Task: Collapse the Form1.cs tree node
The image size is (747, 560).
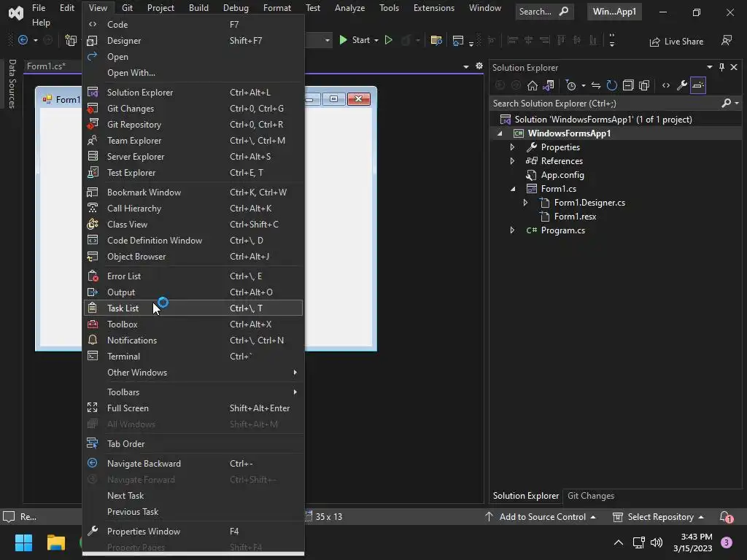Action: [513, 189]
